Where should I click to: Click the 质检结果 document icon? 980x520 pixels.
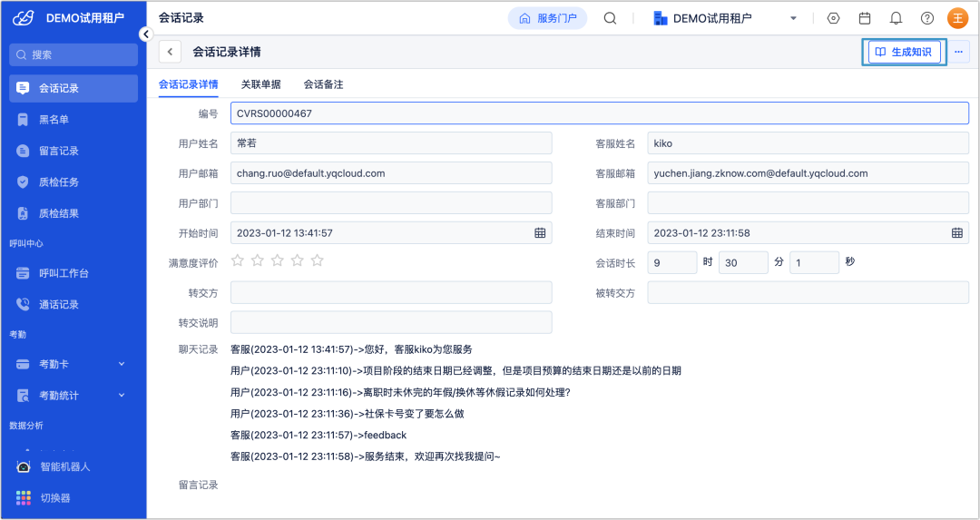23,213
